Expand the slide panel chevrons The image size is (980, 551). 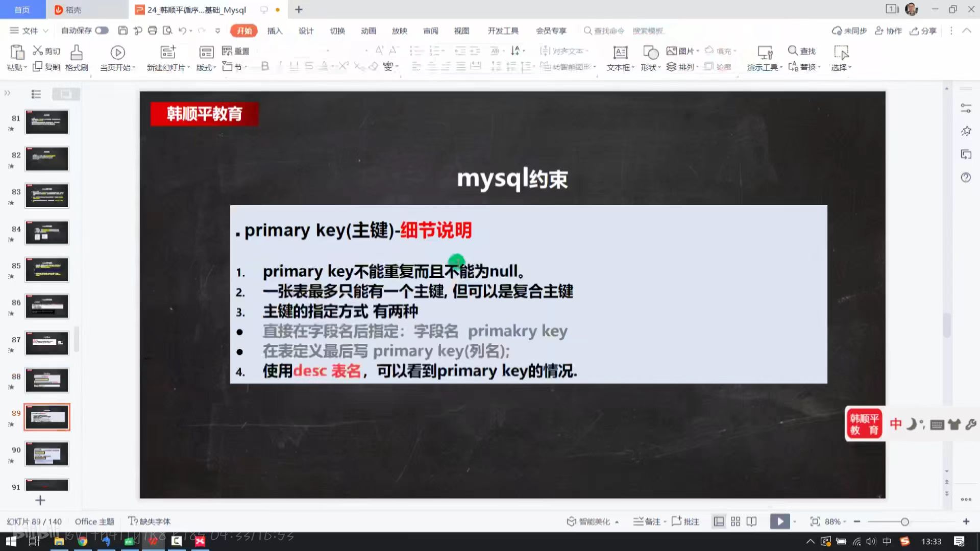pos(7,93)
